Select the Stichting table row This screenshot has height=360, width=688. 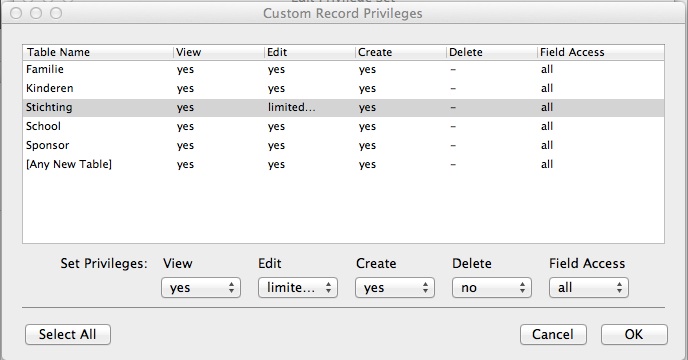pos(343,107)
